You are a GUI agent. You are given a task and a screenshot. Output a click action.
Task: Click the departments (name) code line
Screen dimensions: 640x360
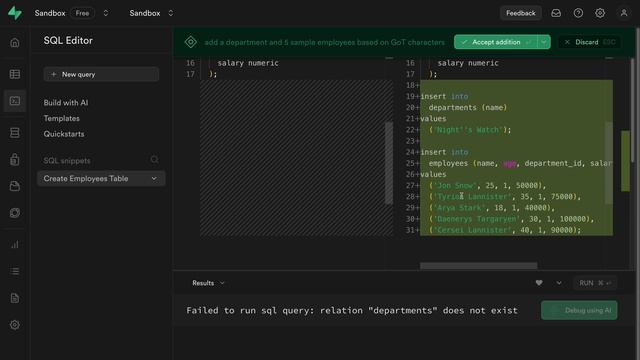click(x=468, y=107)
